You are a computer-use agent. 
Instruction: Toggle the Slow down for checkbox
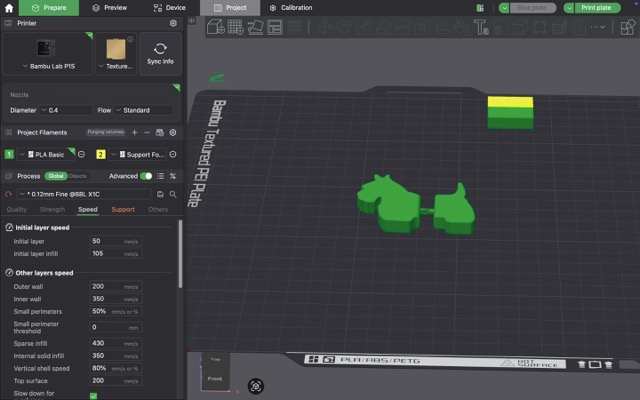(x=93, y=396)
